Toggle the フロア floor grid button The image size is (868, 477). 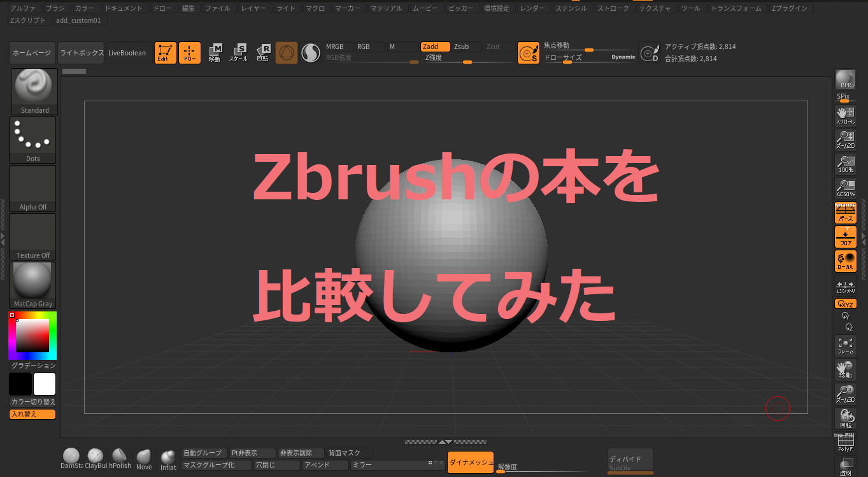tap(846, 237)
